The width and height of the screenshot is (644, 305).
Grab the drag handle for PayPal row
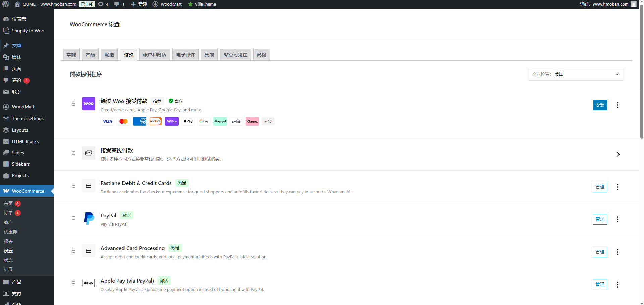(73, 218)
